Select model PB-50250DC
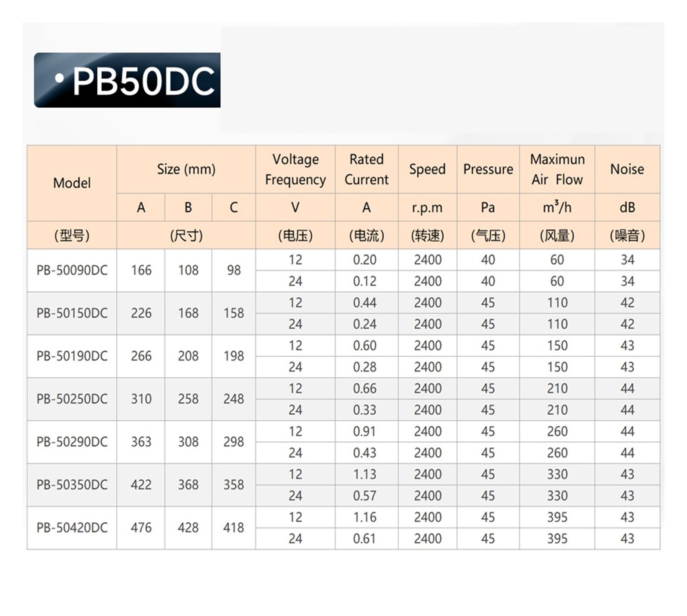 click(x=72, y=399)
